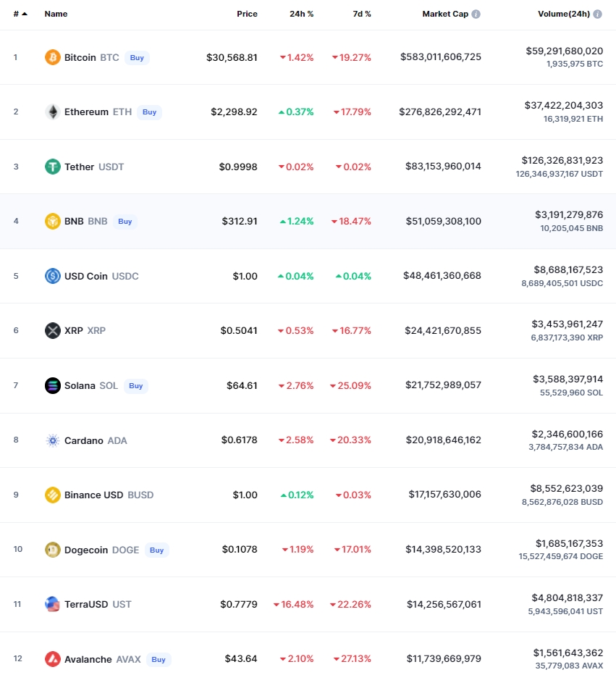Viewport: 616px width, 675px height.
Task: Sort by the Price column header
Action: [x=247, y=14]
